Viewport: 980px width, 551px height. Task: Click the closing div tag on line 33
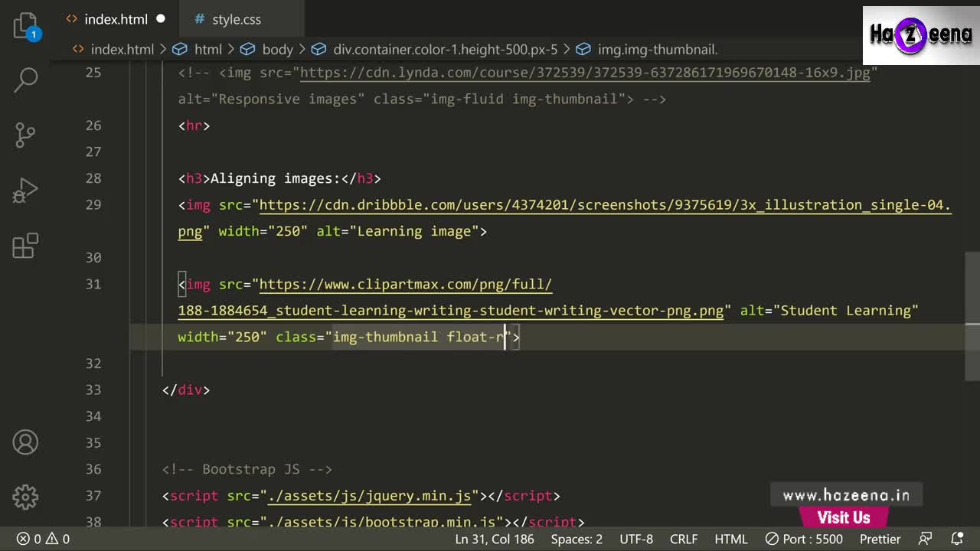tap(186, 390)
